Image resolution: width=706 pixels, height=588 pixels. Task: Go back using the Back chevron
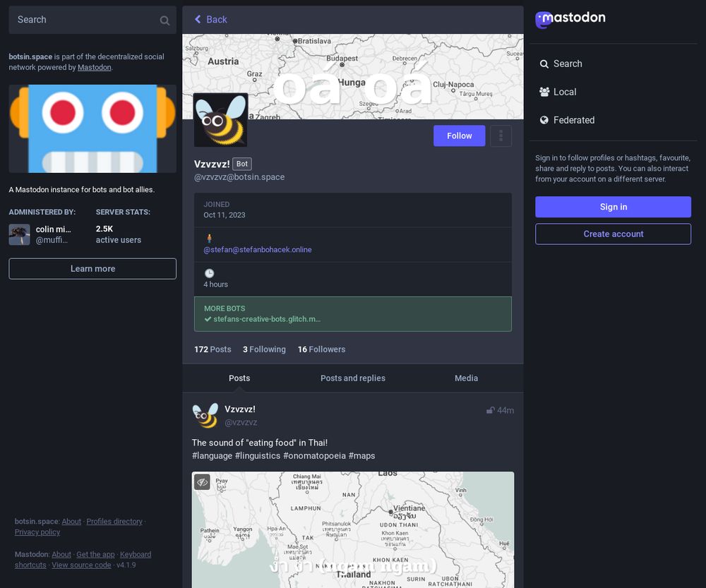[210, 19]
